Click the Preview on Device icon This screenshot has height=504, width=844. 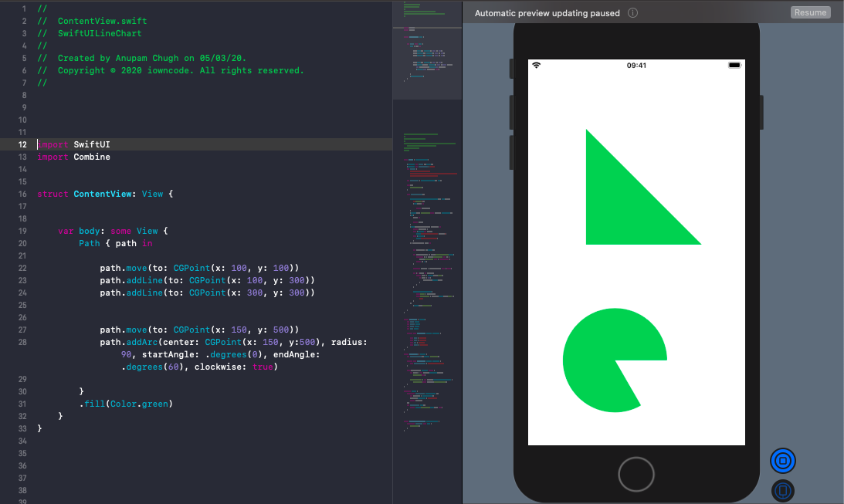click(782, 490)
